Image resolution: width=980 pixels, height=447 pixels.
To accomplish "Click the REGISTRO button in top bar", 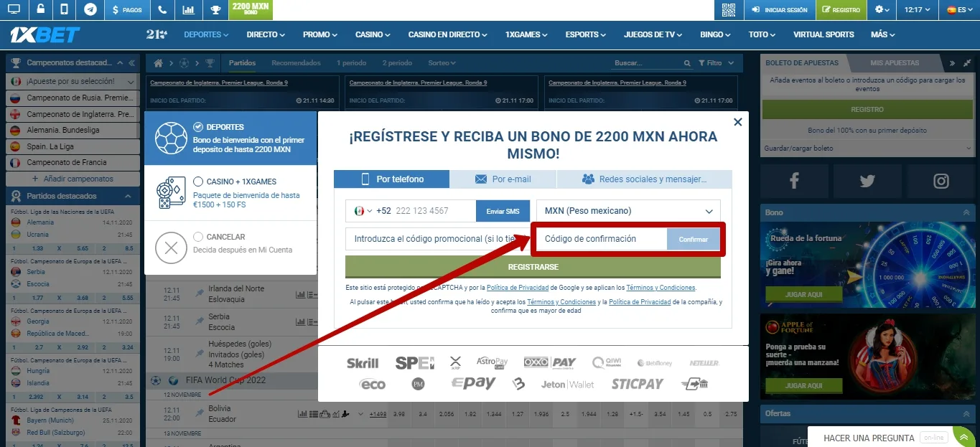I will tap(841, 10).
